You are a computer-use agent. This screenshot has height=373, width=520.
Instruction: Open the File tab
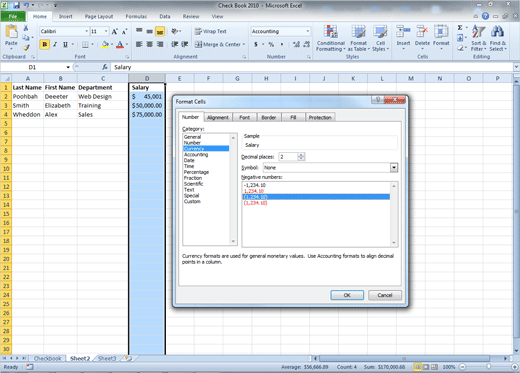pyautogui.click(x=13, y=16)
